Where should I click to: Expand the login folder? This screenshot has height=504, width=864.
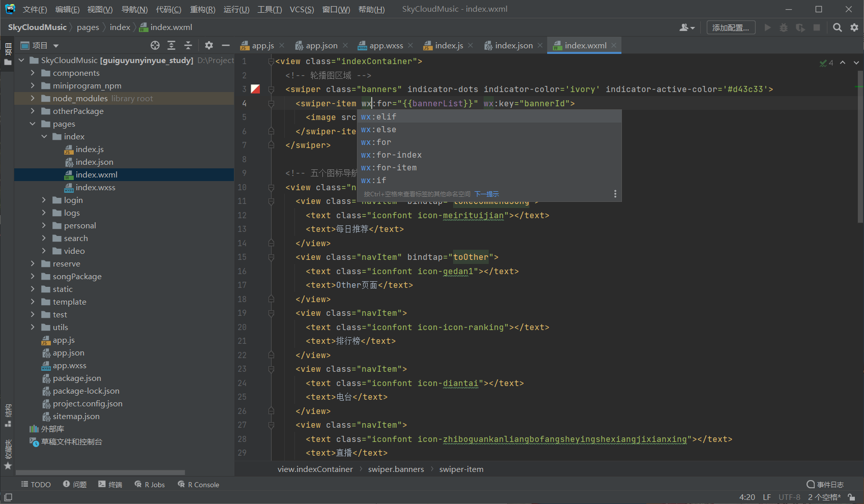click(44, 200)
